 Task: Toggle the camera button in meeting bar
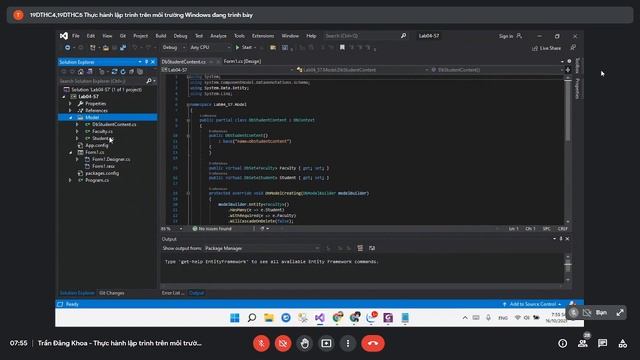[283, 343]
